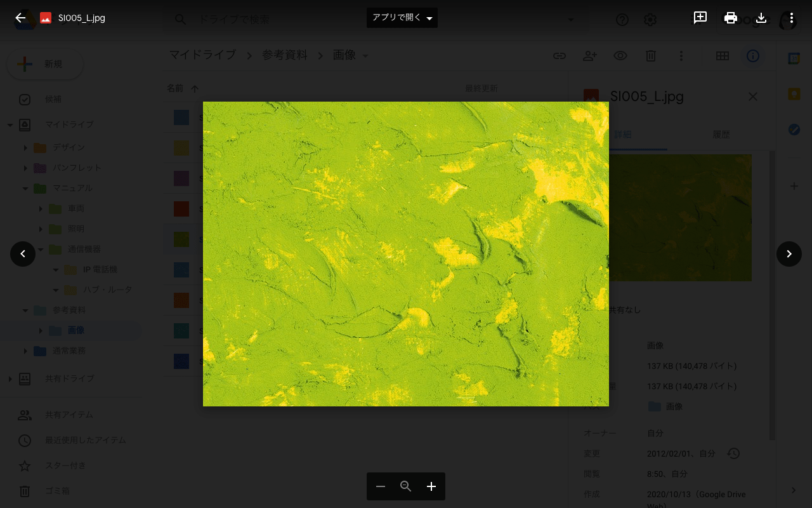812x508 pixels.
Task: Click 'マイドライブ' in breadcrumb
Action: point(202,55)
